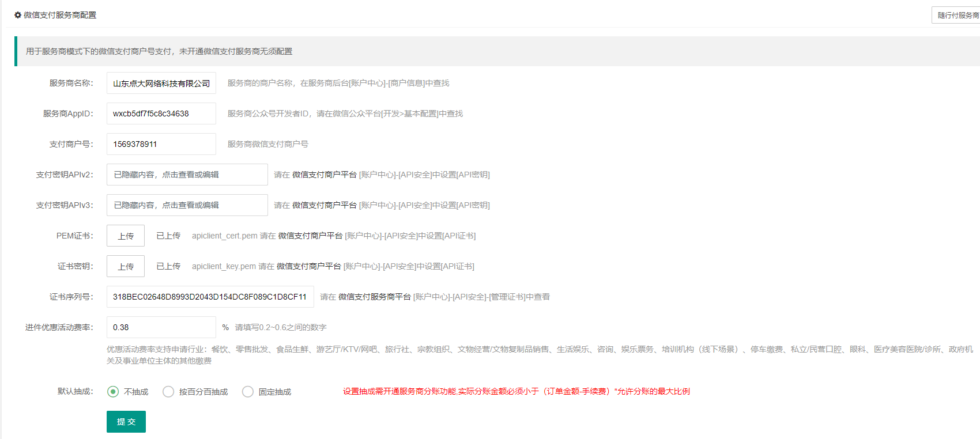Click the red 设置抽成需开通服务商分账功能 warning text
980x439 pixels.
tap(517, 391)
